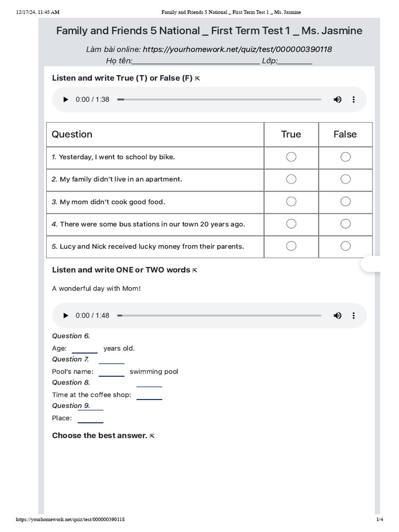Viewport: 399px width, 532px height.
Task: Click the Pool's name answer blank
Action: 111,372
